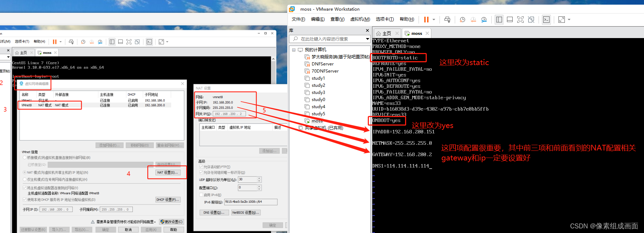Click the IPv6 前缀 input field
This screenshot has width=644, height=233.
251,202
